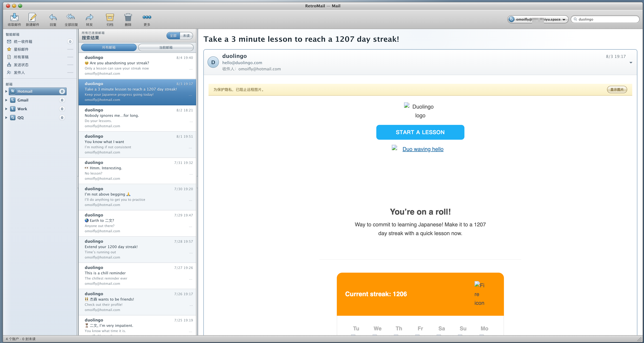Select the Hotmail mailbox icon
This screenshot has width=644, height=343.
(x=13, y=91)
